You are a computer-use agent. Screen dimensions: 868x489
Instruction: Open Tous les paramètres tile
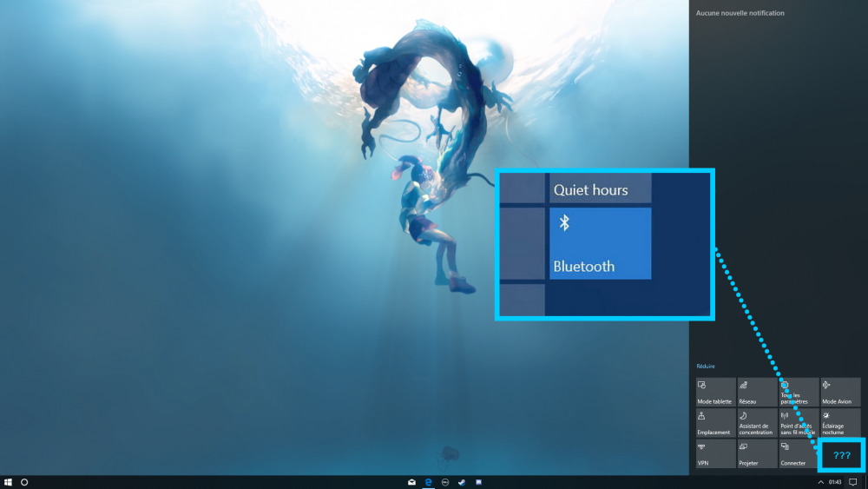tap(799, 392)
